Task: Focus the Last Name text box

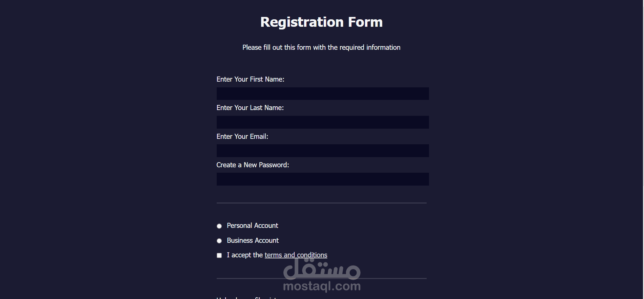Action: point(322,122)
